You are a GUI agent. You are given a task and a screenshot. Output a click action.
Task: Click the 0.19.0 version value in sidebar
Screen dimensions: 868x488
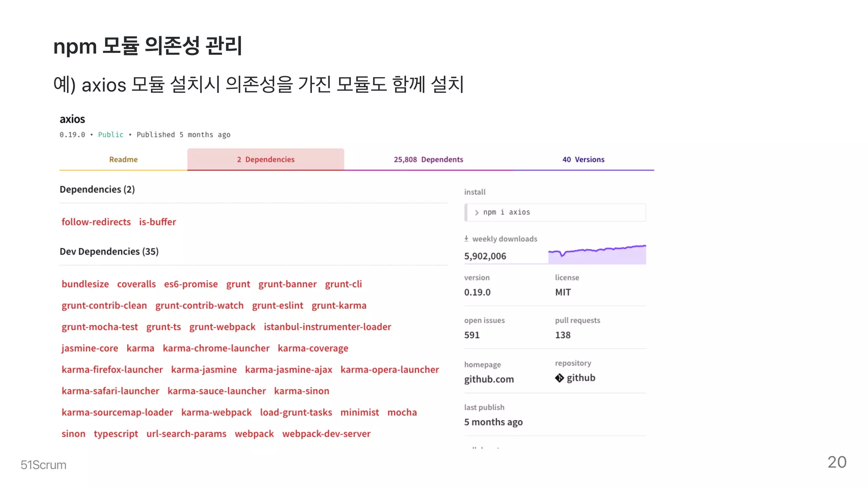click(477, 292)
